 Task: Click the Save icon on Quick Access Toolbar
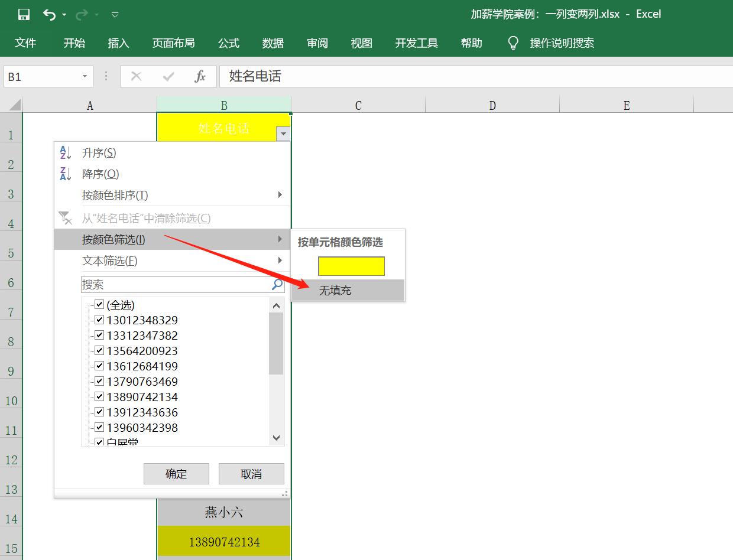pos(23,14)
